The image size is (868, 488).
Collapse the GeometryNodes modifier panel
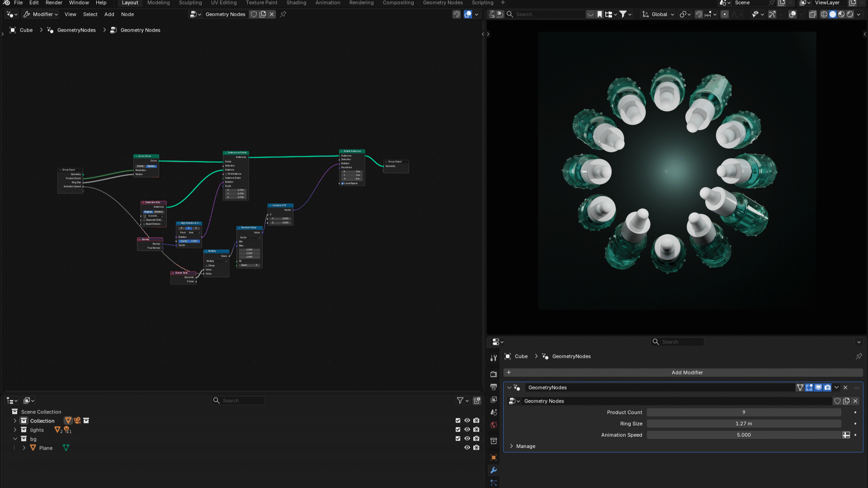509,387
